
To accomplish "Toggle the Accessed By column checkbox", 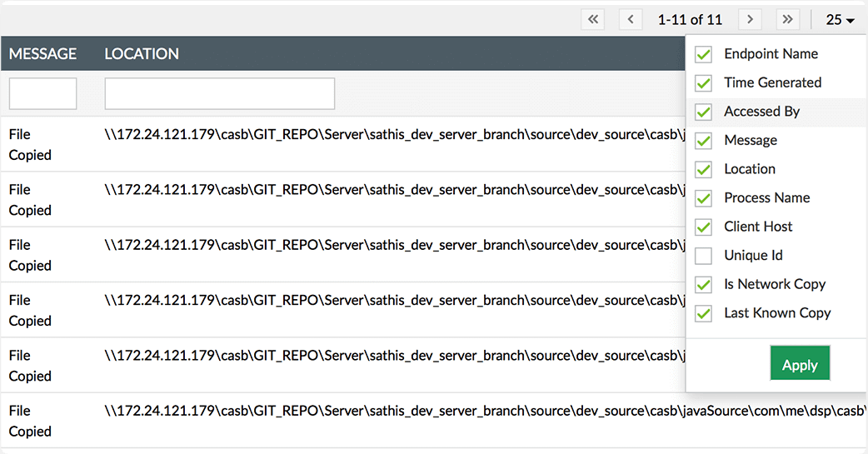I will tap(704, 112).
